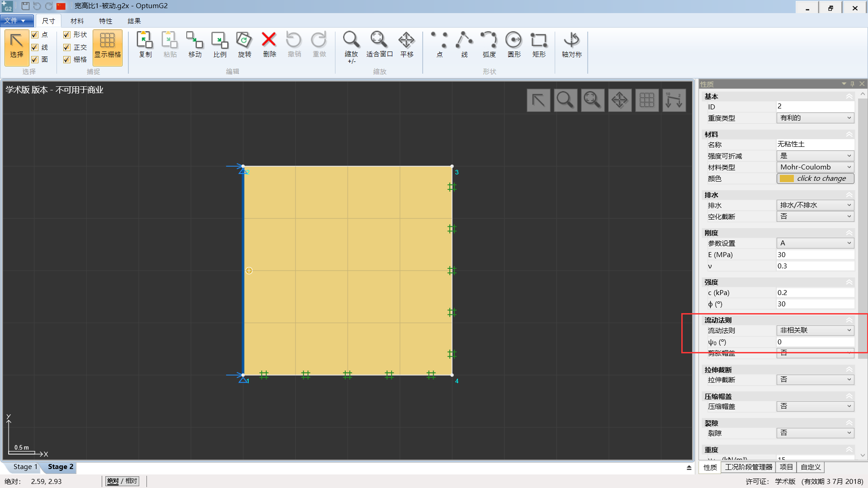Click the 名称 无粘性土 name field
The height and width of the screenshot is (488, 868).
click(815, 144)
